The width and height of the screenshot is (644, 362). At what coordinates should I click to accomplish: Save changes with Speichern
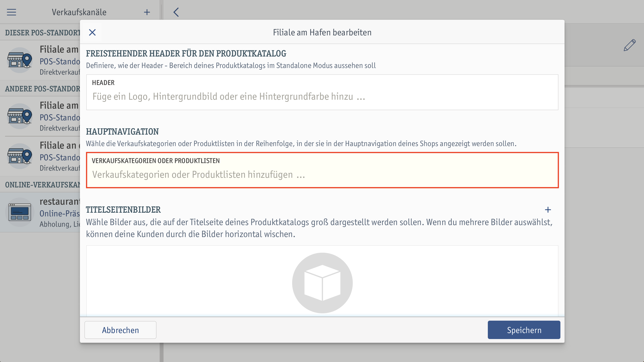[x=524, y=330]
